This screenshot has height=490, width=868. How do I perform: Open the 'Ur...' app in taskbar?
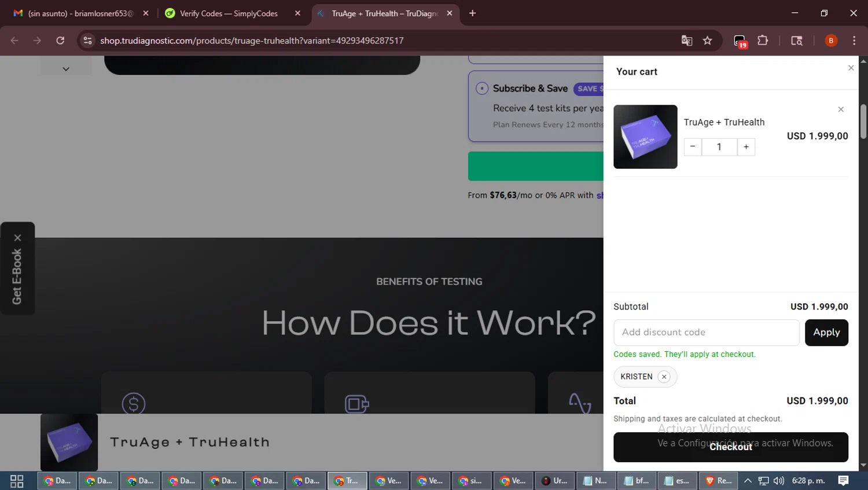[x=555, y=481]
